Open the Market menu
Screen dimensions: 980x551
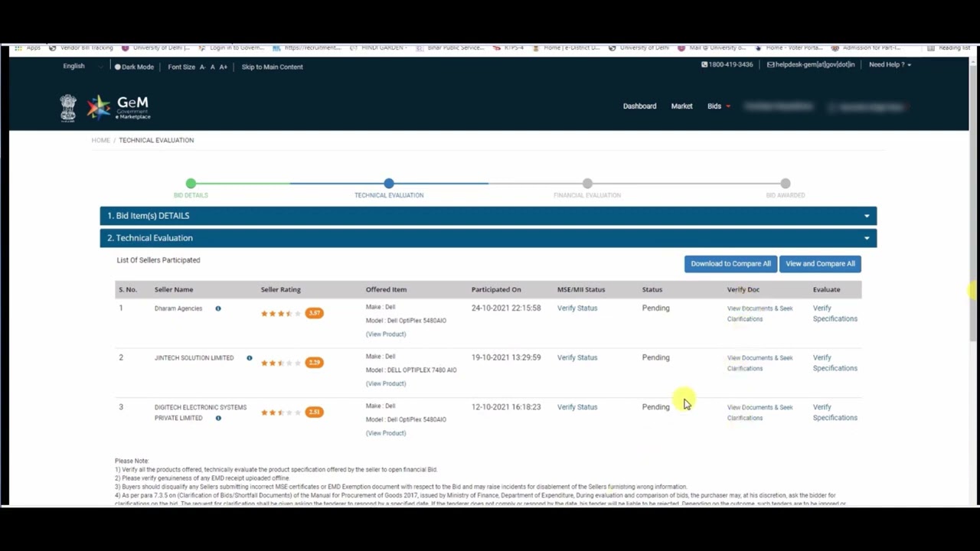click(681, 106)
